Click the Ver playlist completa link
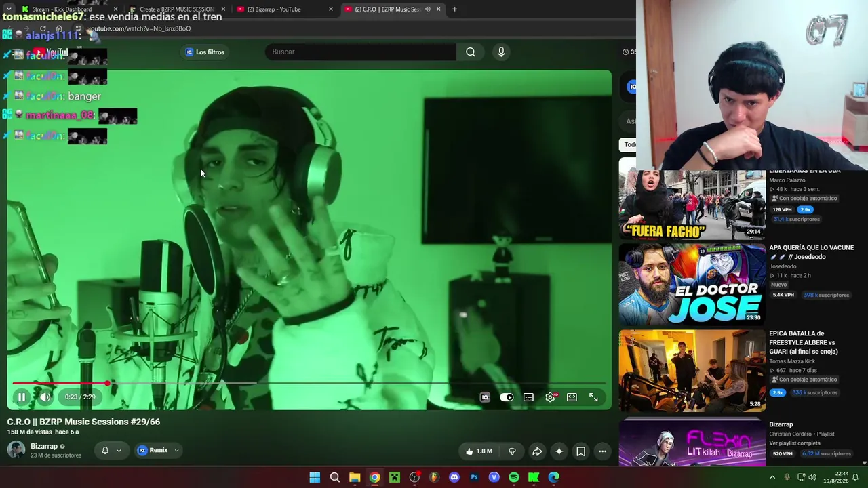 (x=795, y=443)
